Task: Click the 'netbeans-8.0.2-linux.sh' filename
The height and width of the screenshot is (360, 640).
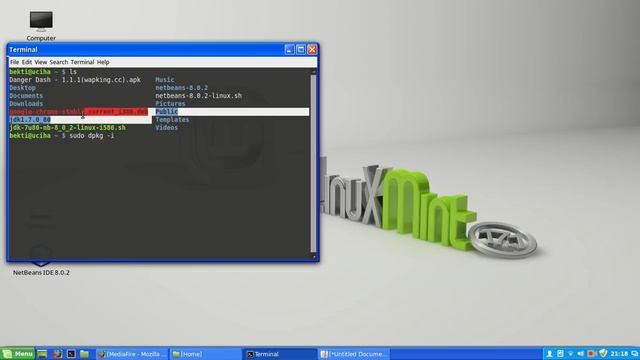Action: click(x=198, y=96)
